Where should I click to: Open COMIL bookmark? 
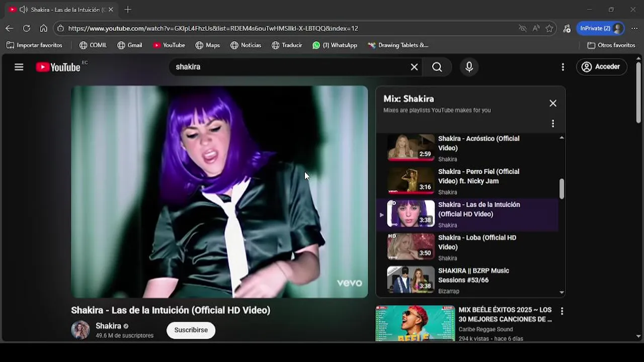pyautogui.click(x=93, y=45)
